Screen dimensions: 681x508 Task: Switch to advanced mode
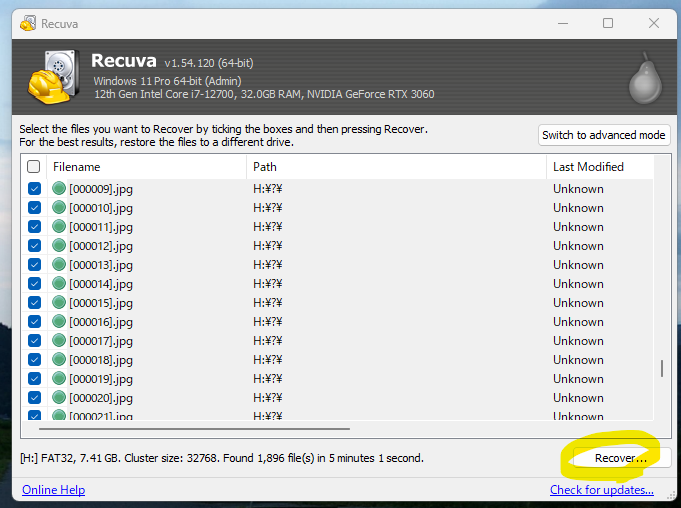(x=604, y=135)
